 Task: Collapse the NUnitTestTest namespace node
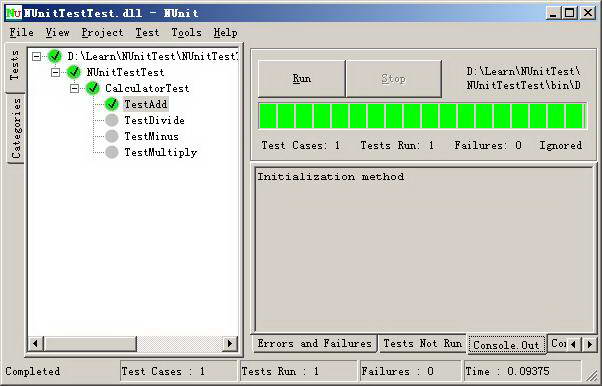(55, 72)
